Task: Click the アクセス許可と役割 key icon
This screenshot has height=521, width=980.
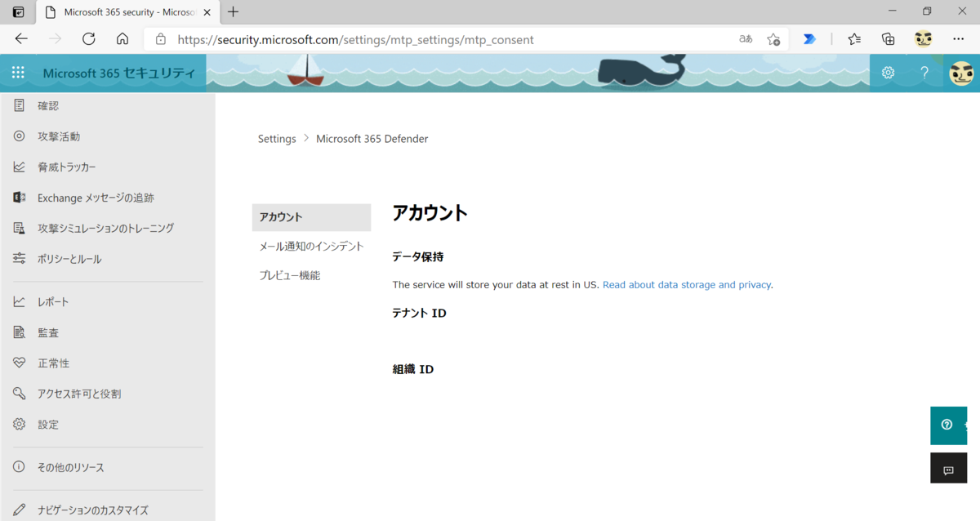Action: (20, 394)
